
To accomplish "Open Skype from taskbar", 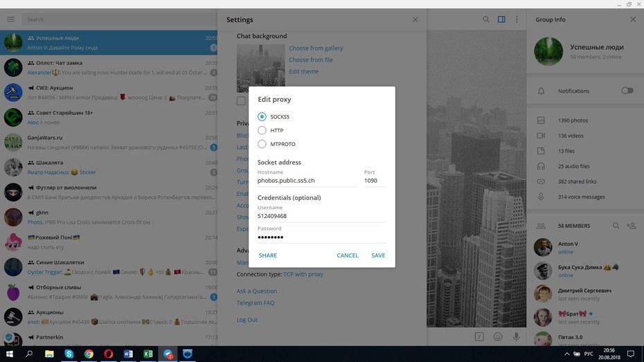I will coord(69,354).
